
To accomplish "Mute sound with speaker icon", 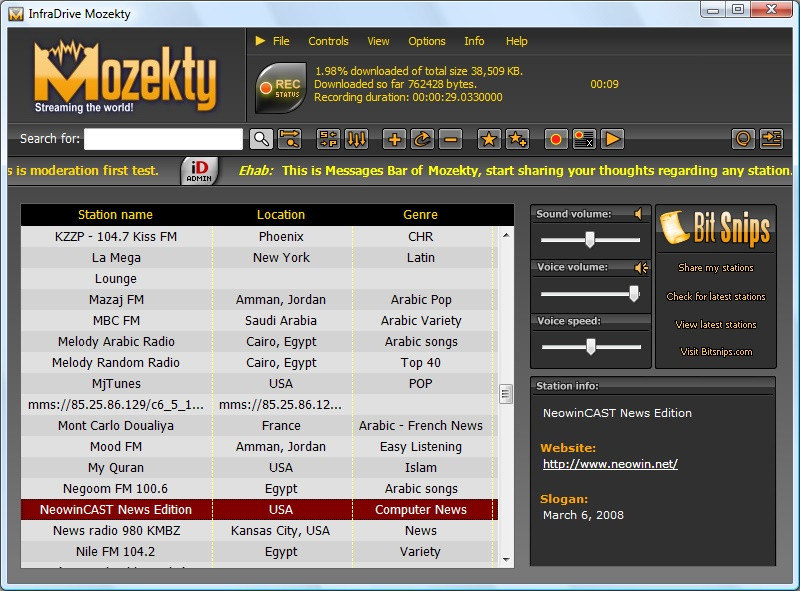I will click(638, 214).
